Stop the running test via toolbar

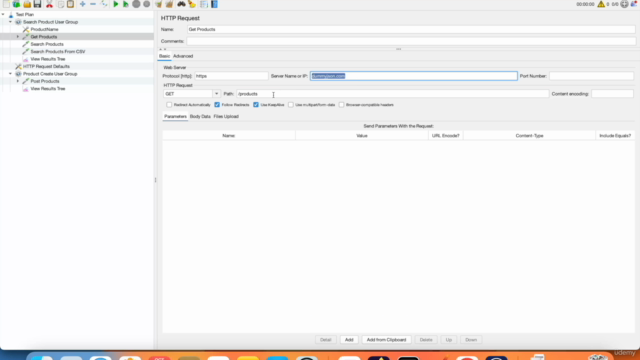136,4
